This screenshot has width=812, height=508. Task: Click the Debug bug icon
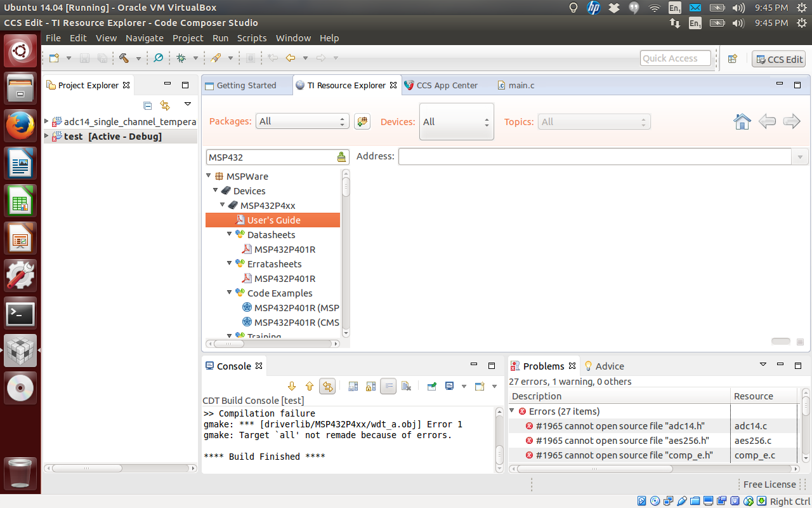(x=181, y=58)
